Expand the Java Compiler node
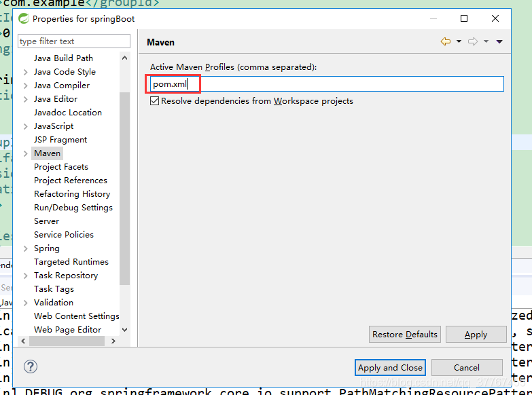 tap(25, 86)
